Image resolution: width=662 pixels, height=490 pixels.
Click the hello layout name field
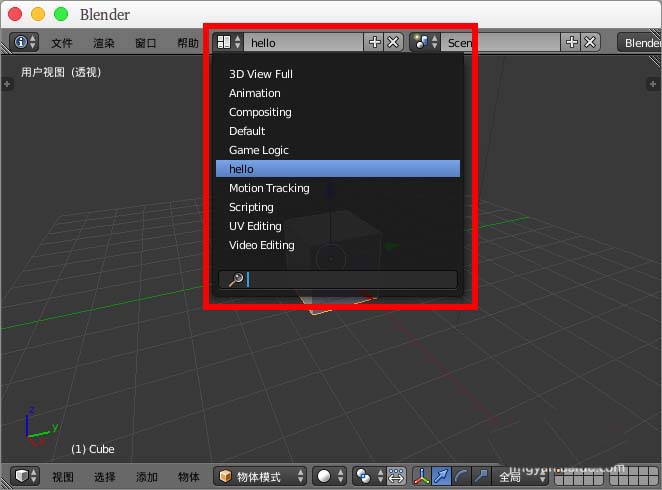(x=303, y=42)
